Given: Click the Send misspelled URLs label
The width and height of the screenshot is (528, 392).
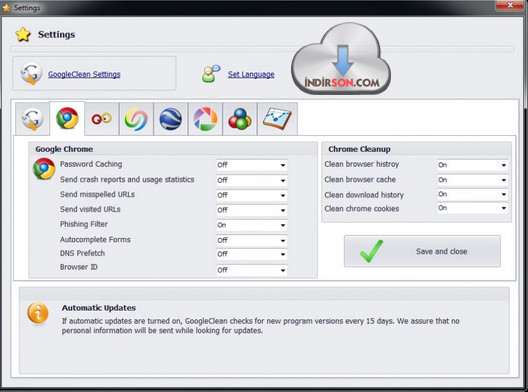Looking at the screenshot, I should click(x=97, y=194).
